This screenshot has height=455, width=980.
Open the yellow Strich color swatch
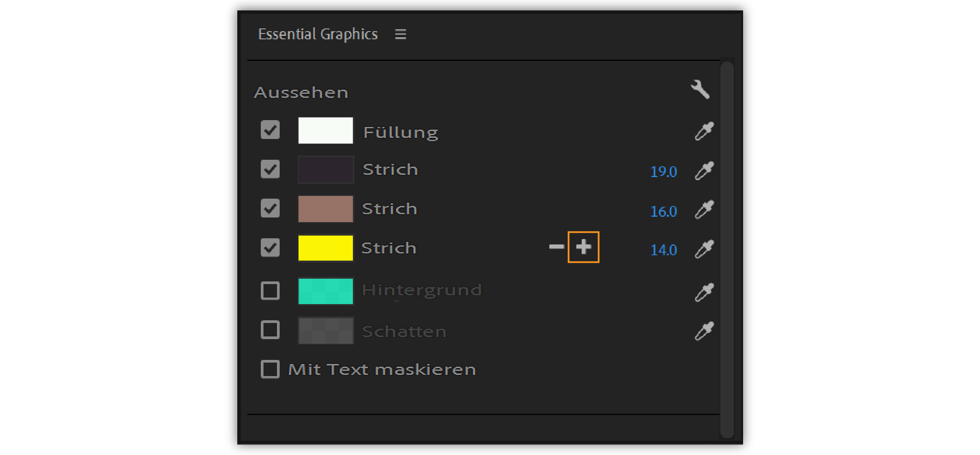(x=326, y=248)
